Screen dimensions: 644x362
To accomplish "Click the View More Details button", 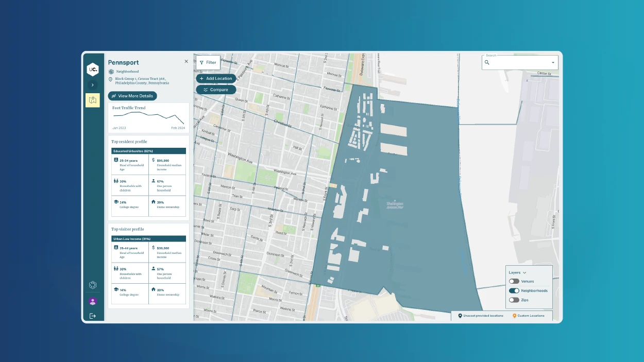I will coord(132,96).
